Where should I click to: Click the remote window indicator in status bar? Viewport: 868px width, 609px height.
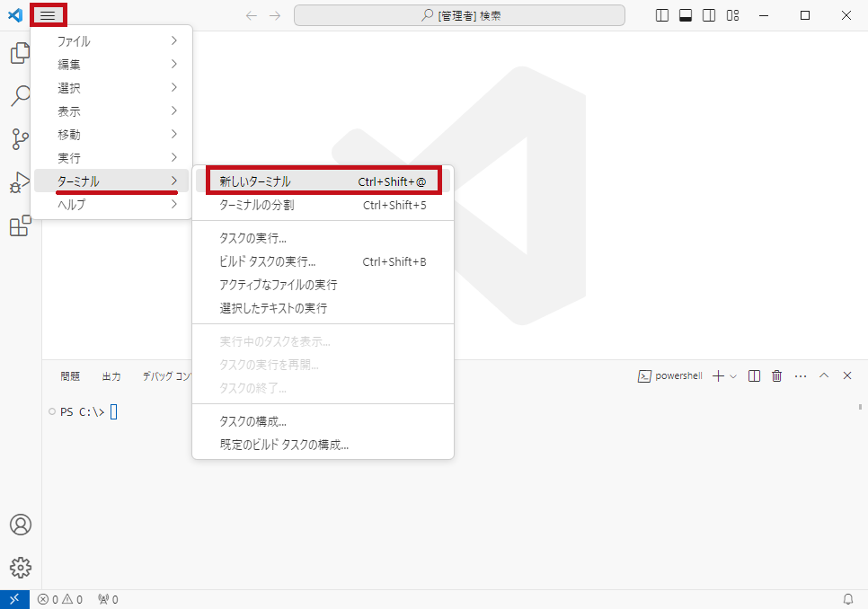(x=14, y=599)
